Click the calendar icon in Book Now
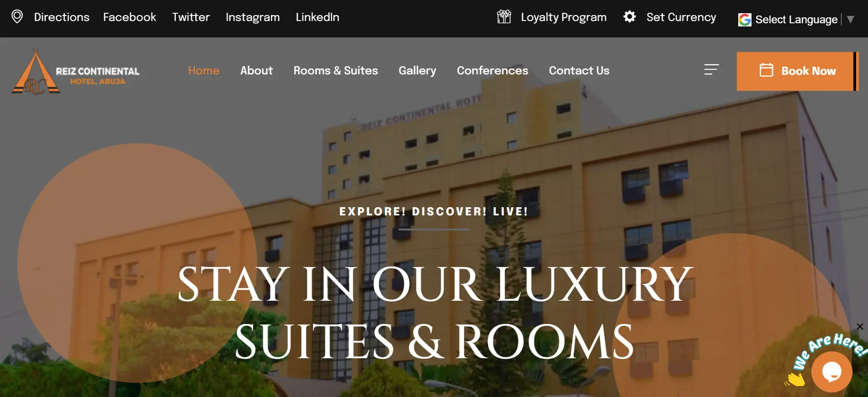 coord(766,70)
